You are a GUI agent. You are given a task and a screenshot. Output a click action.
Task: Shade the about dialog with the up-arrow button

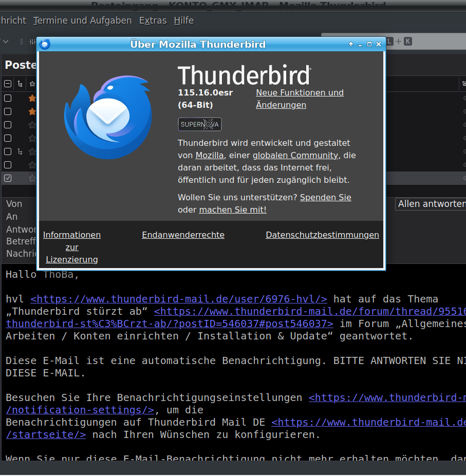pos(351,44)
